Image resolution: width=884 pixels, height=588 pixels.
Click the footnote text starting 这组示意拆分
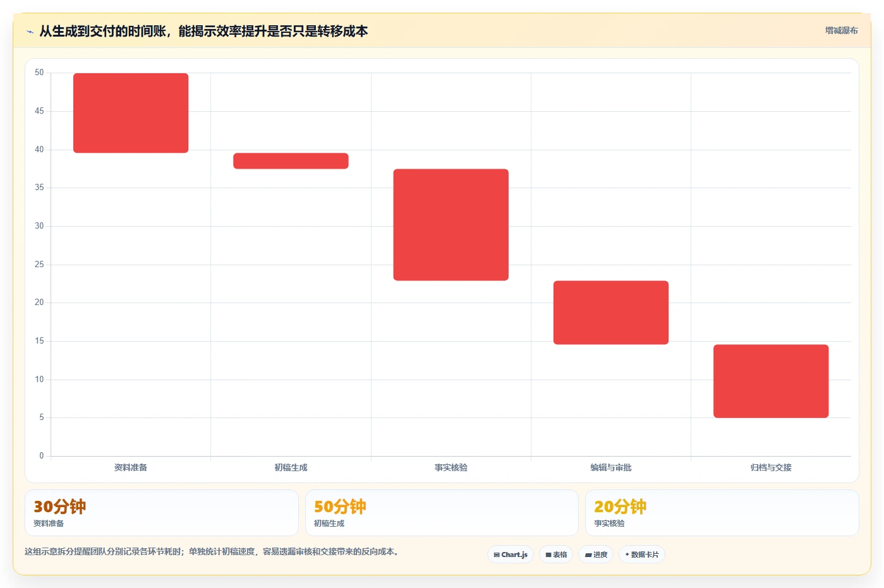[x=212, y=551]
